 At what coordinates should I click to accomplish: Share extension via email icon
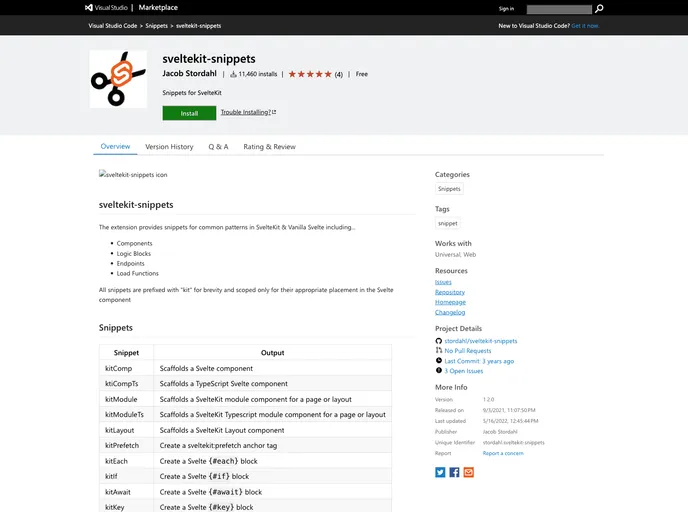pos(469,472)
